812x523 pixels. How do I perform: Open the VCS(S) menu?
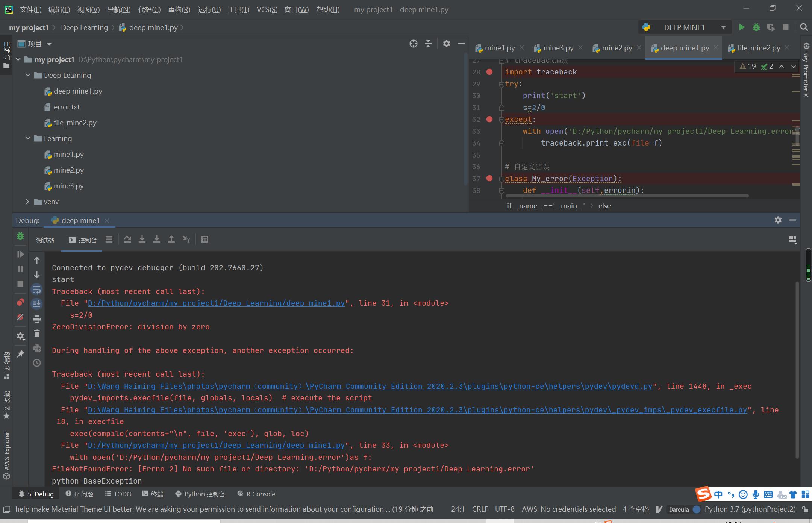click(x=267, y=9)
